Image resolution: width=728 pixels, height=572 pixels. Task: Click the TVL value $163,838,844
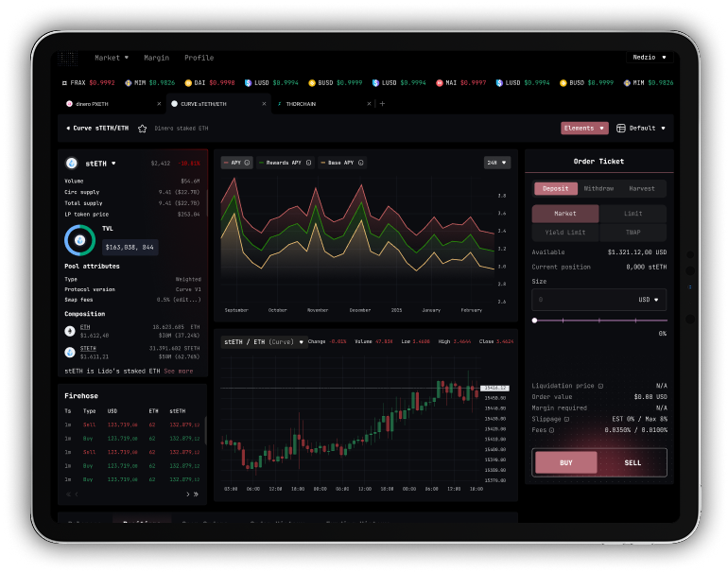tap(130, 248)
